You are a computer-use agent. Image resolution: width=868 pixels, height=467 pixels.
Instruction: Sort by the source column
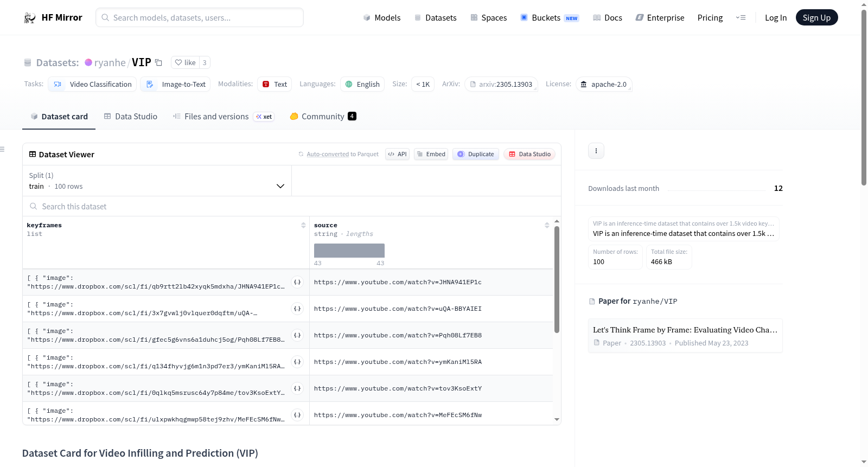click(x=547, y=225)
